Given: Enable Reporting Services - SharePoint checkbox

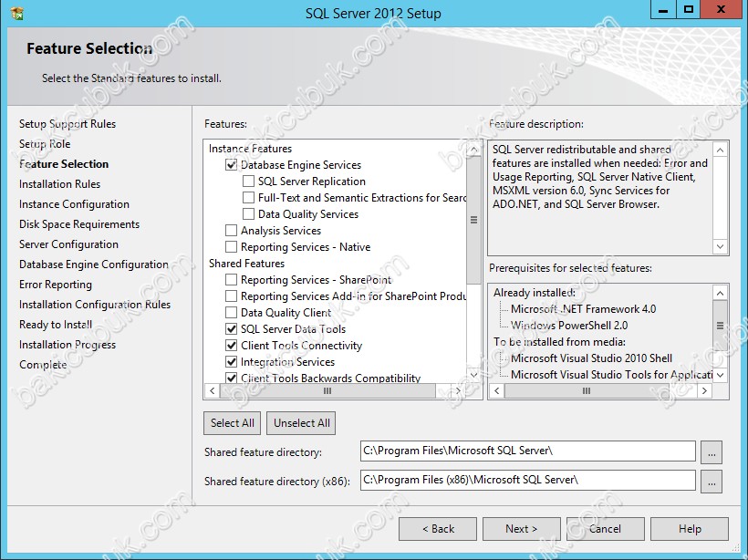Looking at the screenshot, I should (x=232, y=279).
